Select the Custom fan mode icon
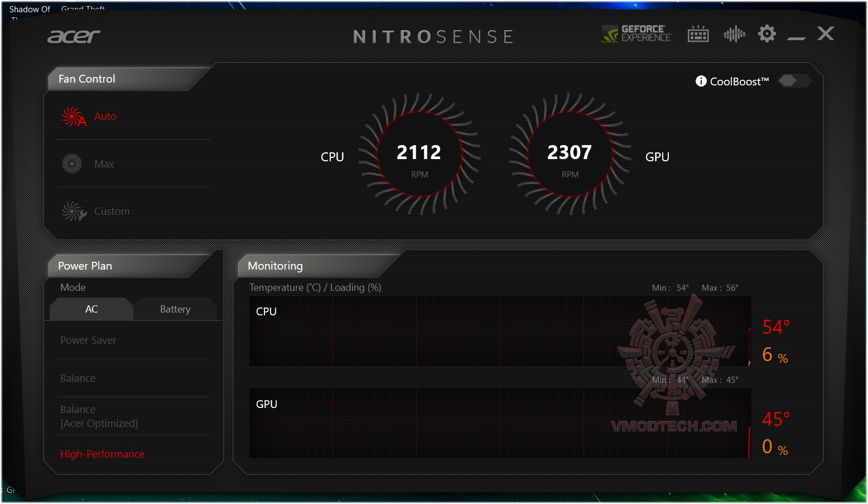The image size is (868, 504). click(x=74, y=212)
